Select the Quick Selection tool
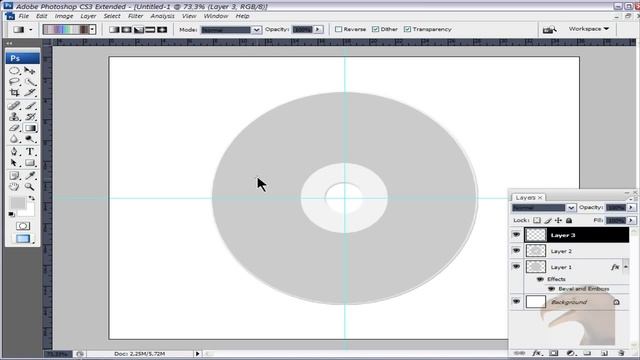The width and height of the screenshot is (640, 360). [30, 82]
